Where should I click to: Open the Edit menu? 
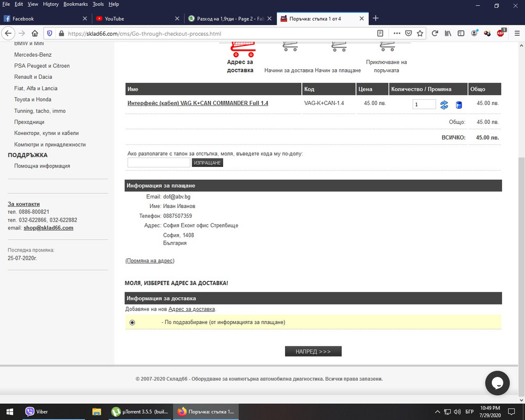pos(19,4)
